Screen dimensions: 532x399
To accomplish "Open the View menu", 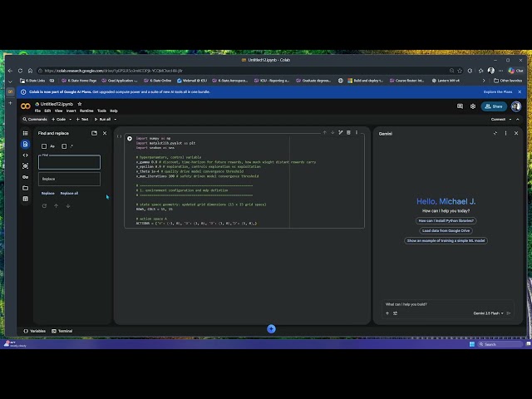I will (x=59, y=111).
